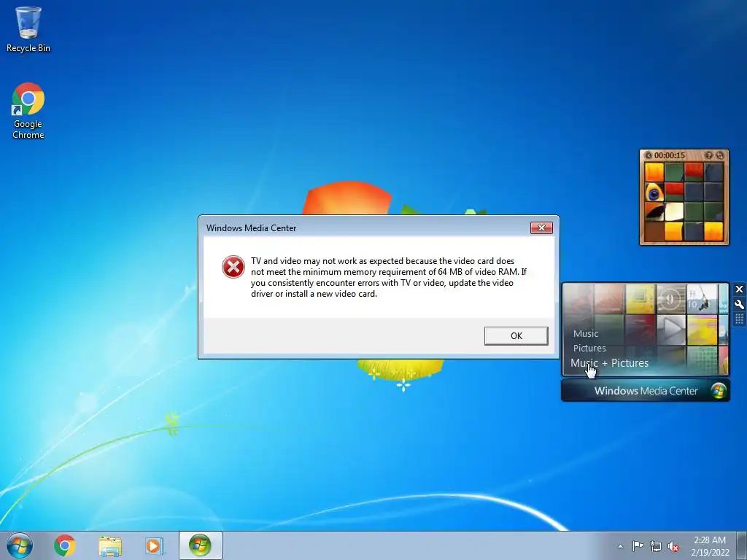This screenshot has height=560, width=747.
Task: Click the Windows logo on the gadget banner
Action: 718,391
